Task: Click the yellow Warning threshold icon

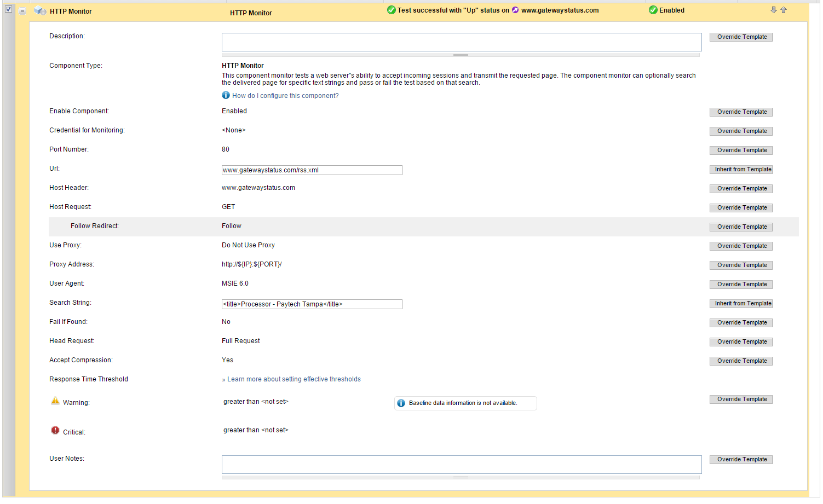Action: click(55, 401)
